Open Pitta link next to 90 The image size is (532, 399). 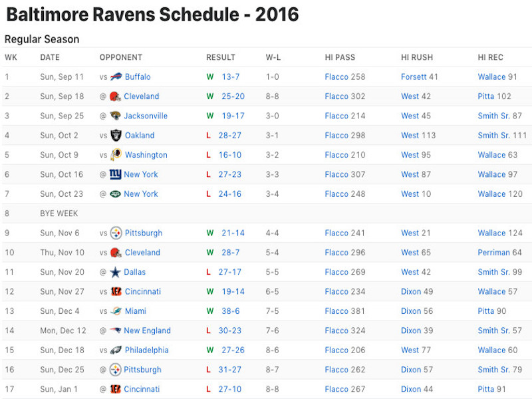[x=486, y=311]
